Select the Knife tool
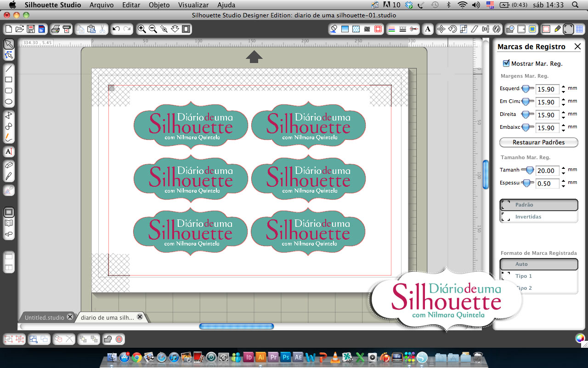Image resolution: width=588 pixels, height=368 pixels. pyautogui.click(x=9, y=176)
